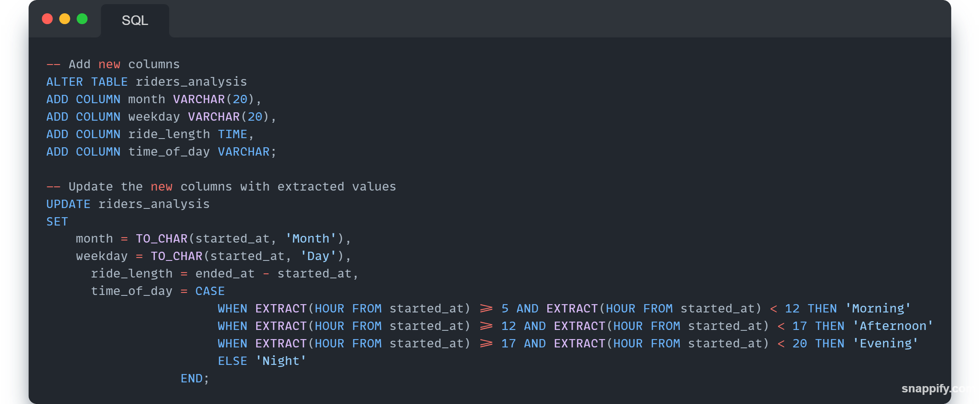Click 'TO_CHAR' on the weekday assignment line
980x404 pixels.
pyautogui.click(x=177, y=256)
